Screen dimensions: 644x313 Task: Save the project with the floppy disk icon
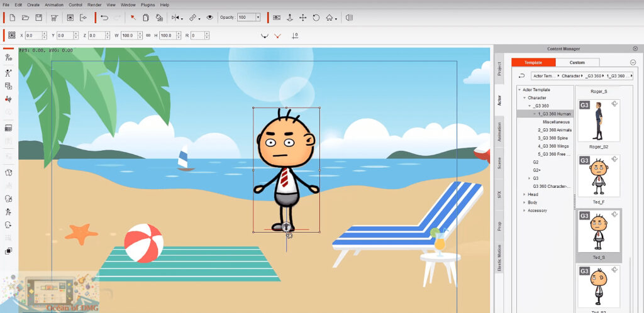(38, 18)
